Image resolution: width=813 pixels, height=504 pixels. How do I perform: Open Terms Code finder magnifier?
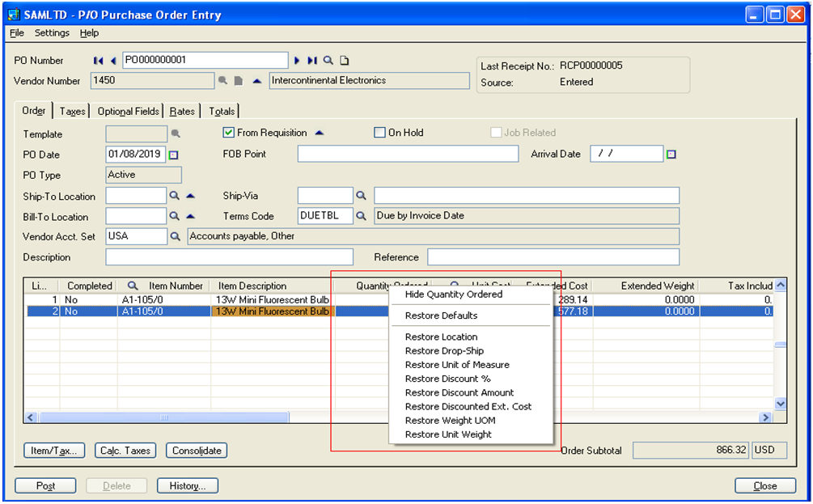tap(361, 216)
